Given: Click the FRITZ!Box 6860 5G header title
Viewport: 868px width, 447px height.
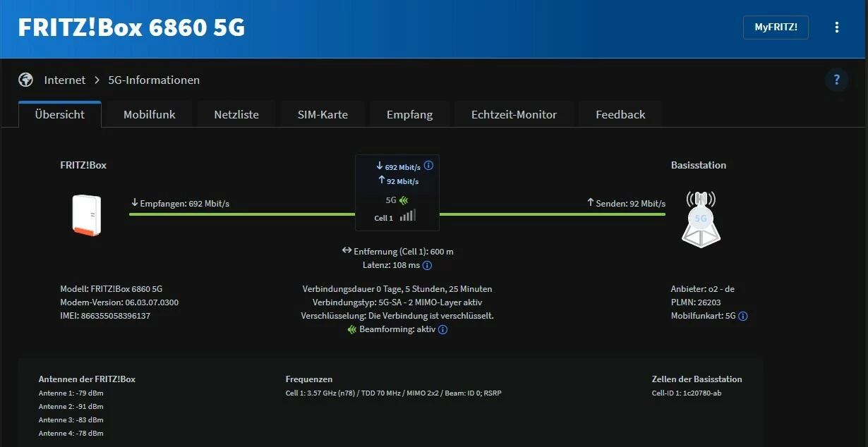Looking at the screenshot, I should (x=131, y=27).
